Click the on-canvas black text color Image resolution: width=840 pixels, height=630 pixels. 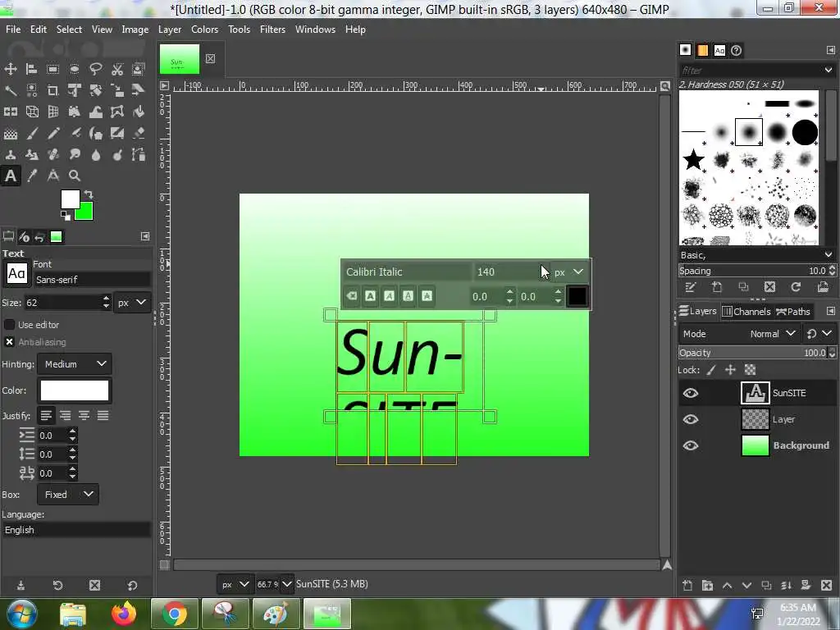click(577, 296)
